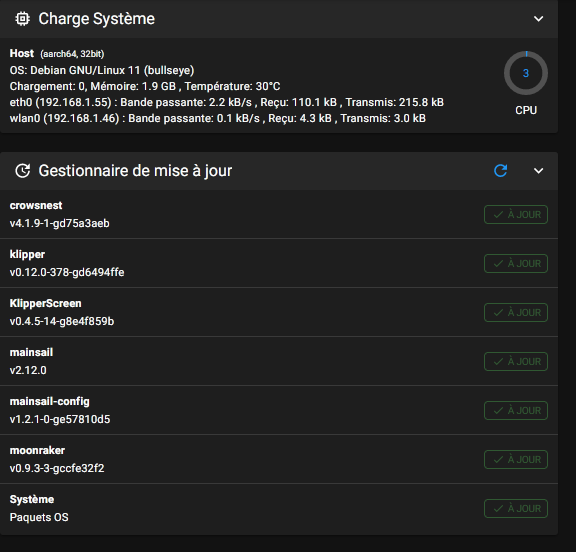This screenshot has height=552, width=576.
Task: Click moonraker À JOUR button
Action: point(516,459)
